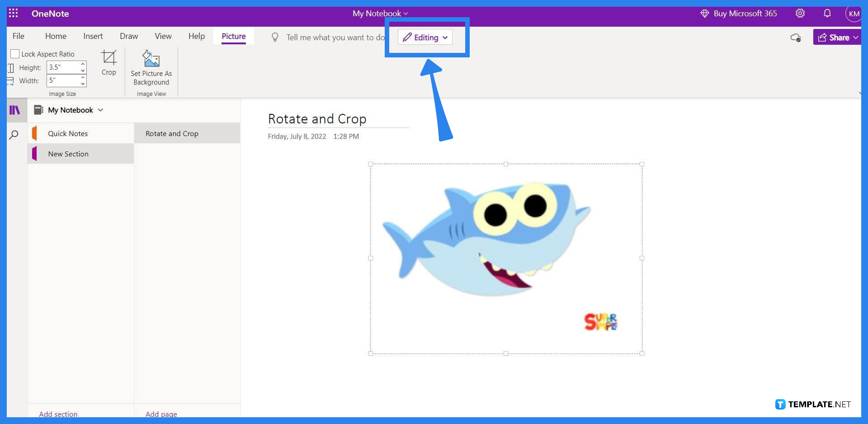Click the Tell me lightbulb

click(275, 37)
